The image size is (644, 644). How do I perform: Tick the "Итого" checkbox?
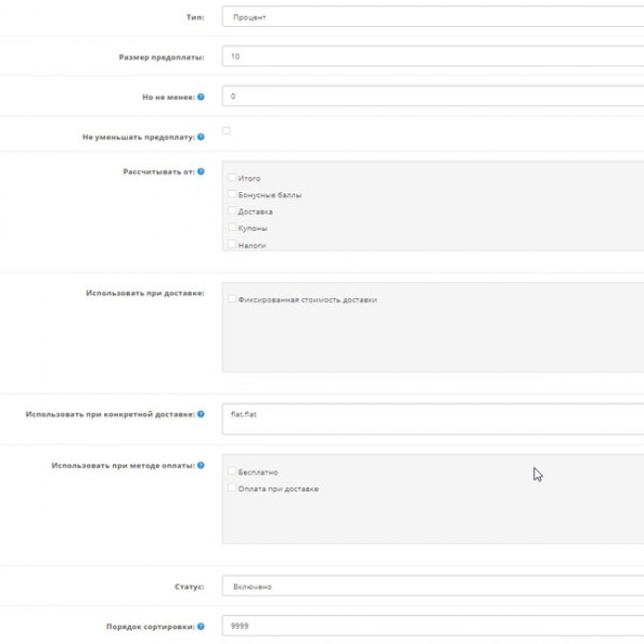pyautogui.click(x=232, y=178)
